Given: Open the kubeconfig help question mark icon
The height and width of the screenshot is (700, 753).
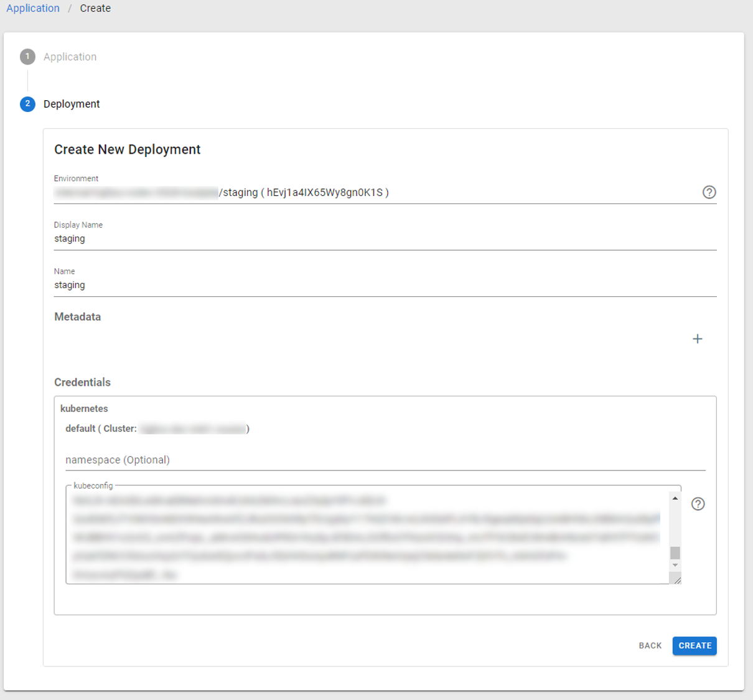Looking at the screenshot, I should tap(698, 504).
